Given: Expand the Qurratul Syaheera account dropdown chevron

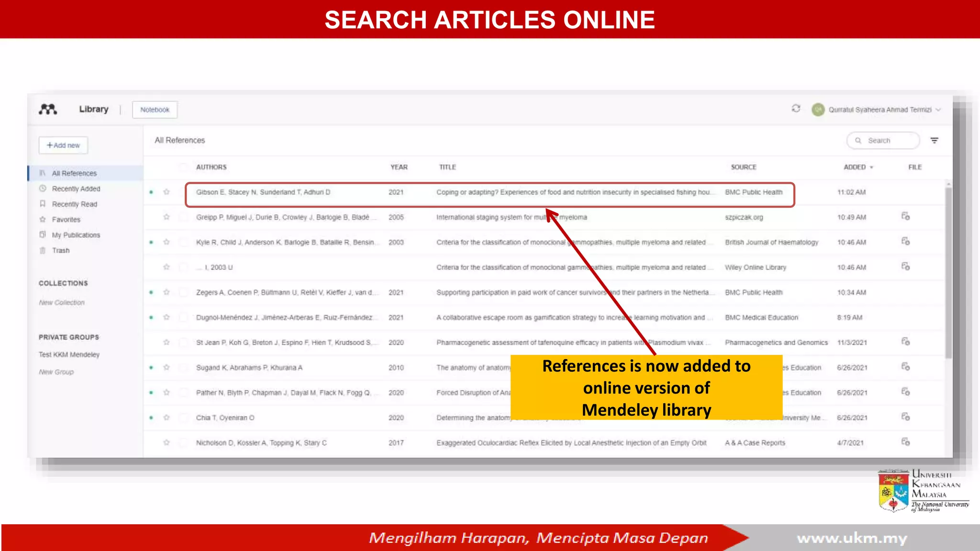Looking at the screenshot, I should tap(938, 110).
